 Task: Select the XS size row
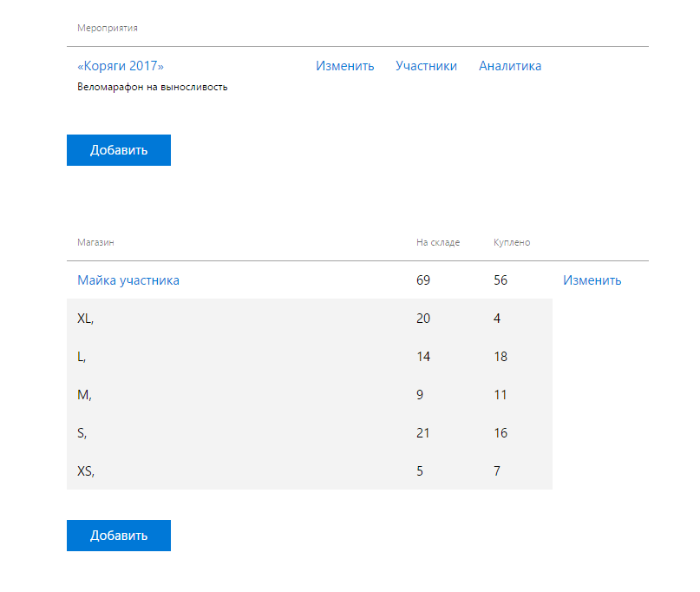310,471
